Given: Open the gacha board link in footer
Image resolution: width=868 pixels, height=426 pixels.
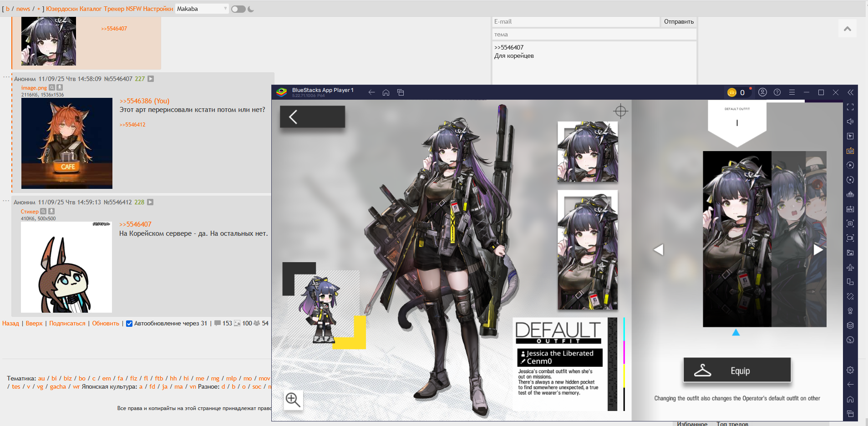Looking at the screenshot, I should 58,387.
